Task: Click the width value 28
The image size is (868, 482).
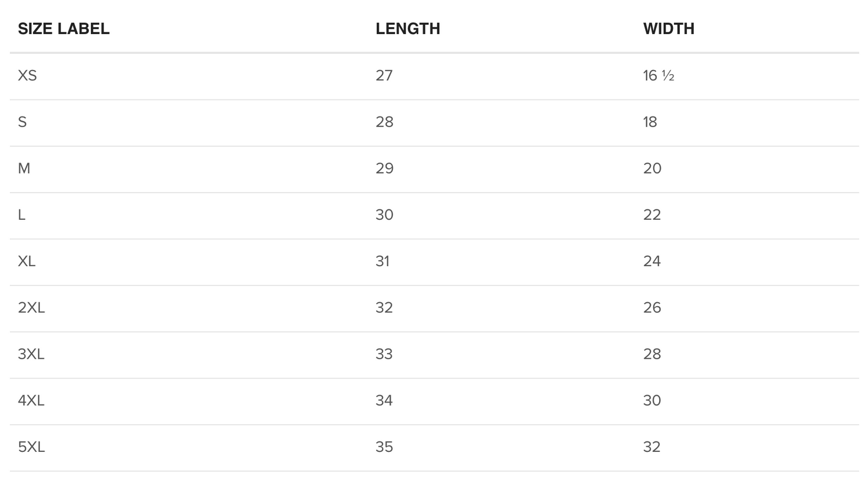Action: (x=652, y=354)
